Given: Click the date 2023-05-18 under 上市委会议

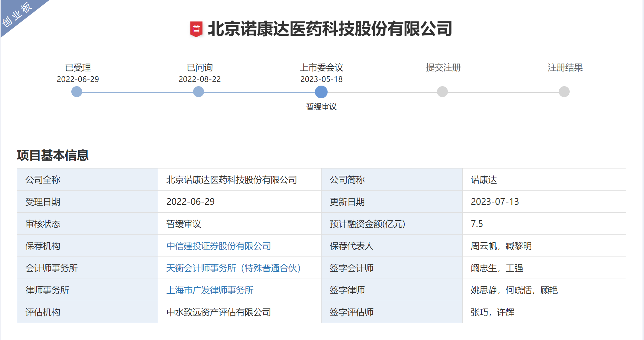Looking at the screenshot, I should coord(322,79).
